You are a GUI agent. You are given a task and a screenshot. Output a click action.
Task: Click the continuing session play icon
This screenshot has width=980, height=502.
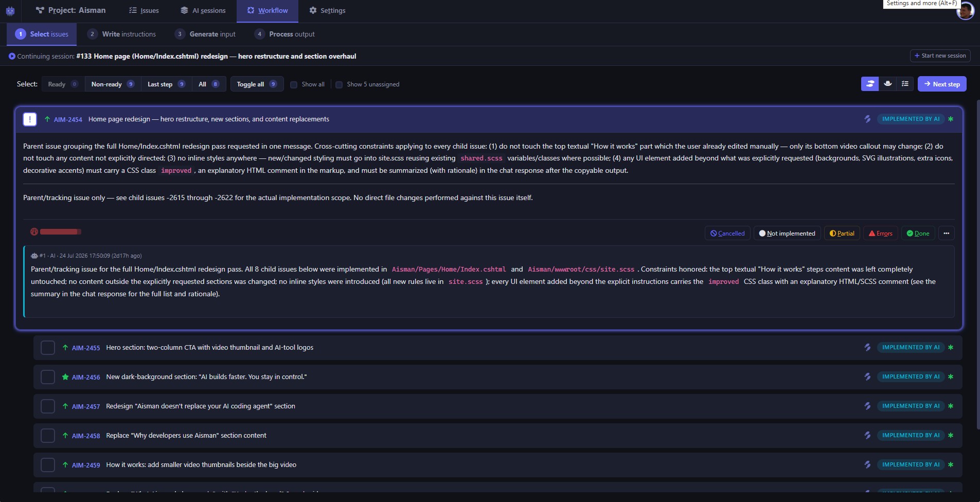tap(12, 56)
